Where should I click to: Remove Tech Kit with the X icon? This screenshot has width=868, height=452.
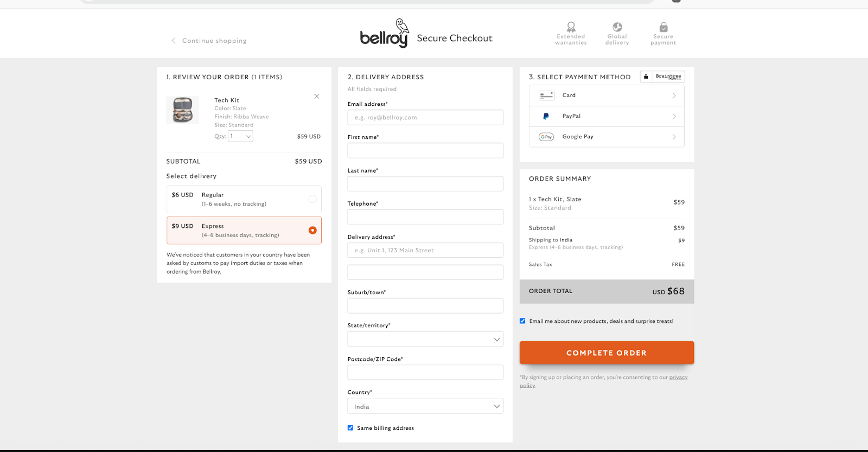317,97
